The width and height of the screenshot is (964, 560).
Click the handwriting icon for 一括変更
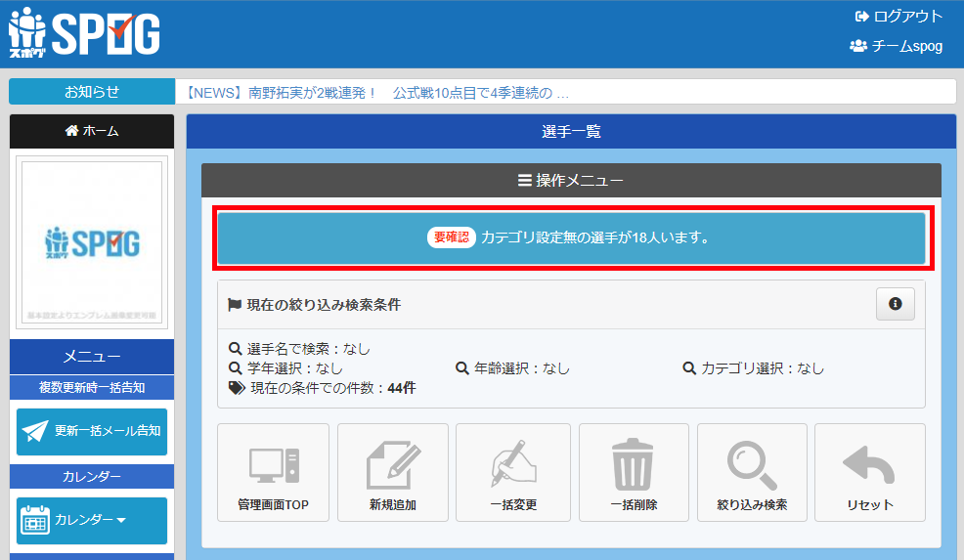click(x=513, y=466)
